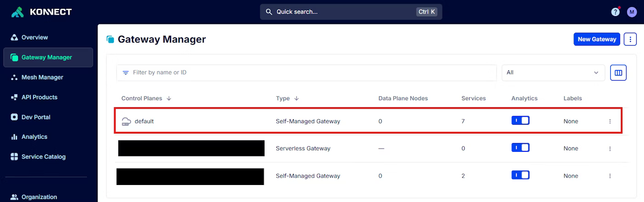Expand the All filter dropdown
The height and width of the screenshot is (202, 644).
553,73
